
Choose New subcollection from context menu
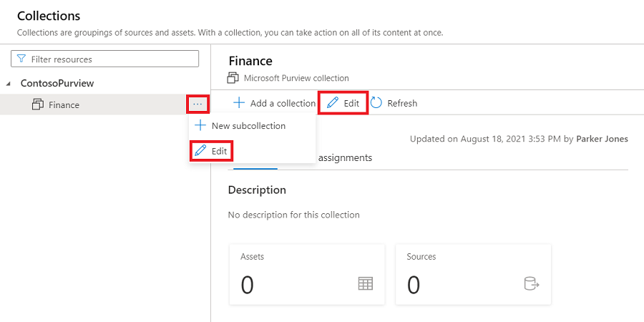tap(248, 126)
